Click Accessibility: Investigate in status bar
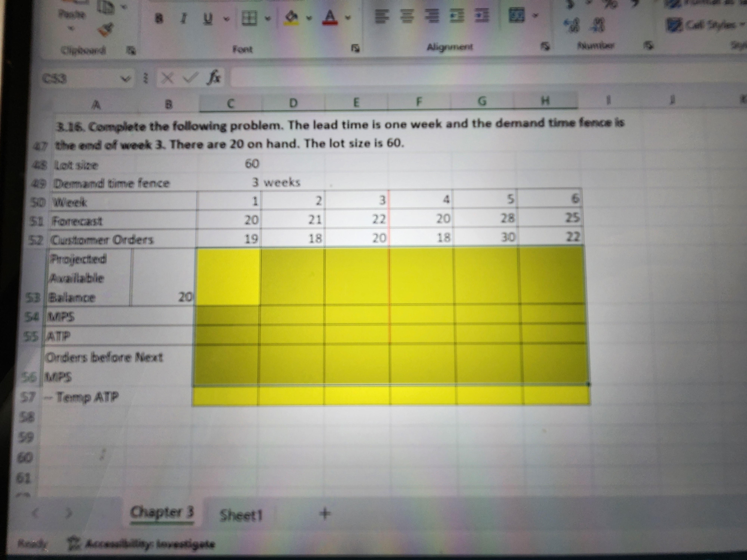Screen dimensions: 747x560 pyautogui.click(x=141, y=544)
